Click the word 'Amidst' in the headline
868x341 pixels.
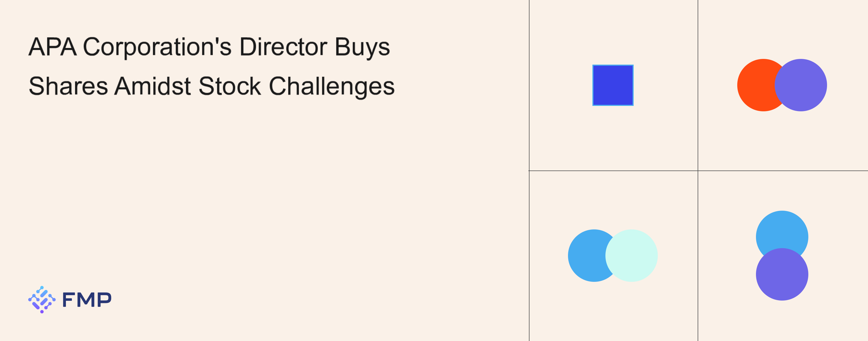pos(153,86)
